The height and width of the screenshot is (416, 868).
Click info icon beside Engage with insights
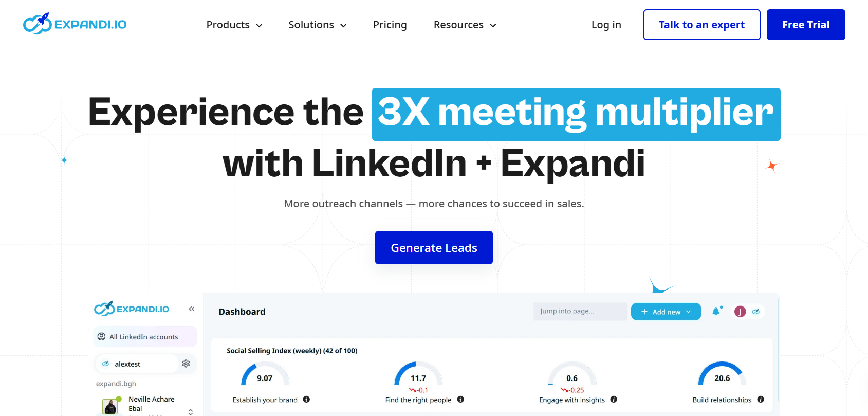(x=614, y=400)
